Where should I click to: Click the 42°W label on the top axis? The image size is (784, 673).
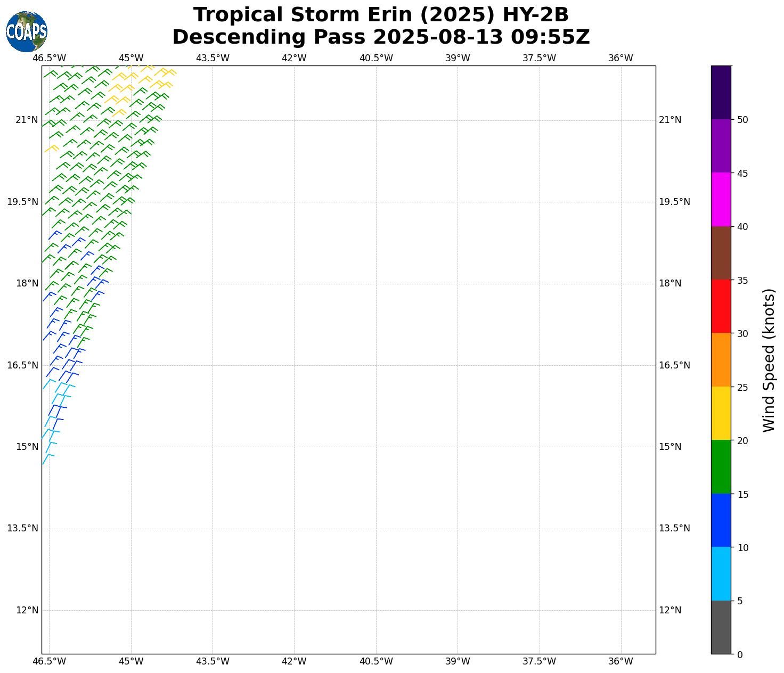294,58
